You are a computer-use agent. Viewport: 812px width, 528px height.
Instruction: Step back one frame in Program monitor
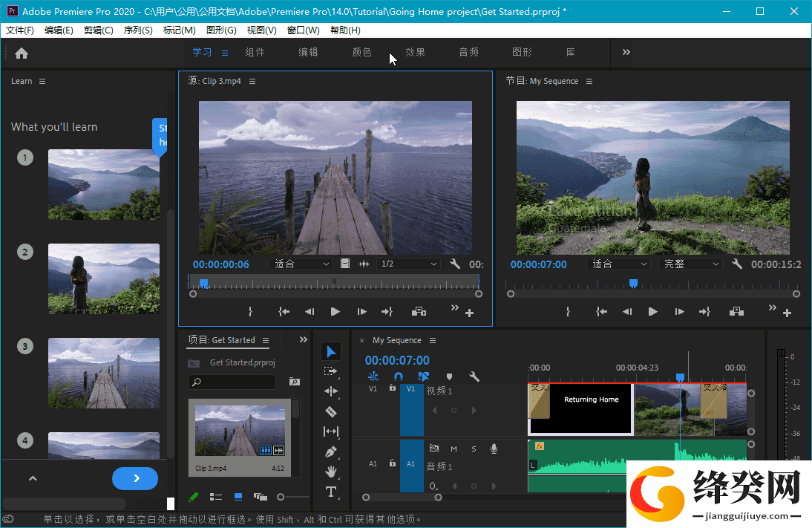(627, 311)
